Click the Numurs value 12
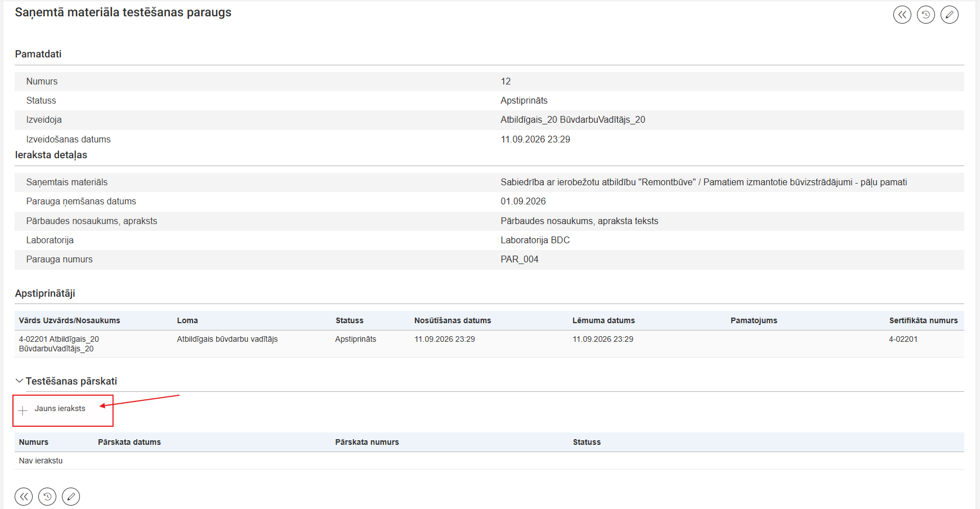The width and height of the screenshot is (980, 509). [x=505, y=82]
